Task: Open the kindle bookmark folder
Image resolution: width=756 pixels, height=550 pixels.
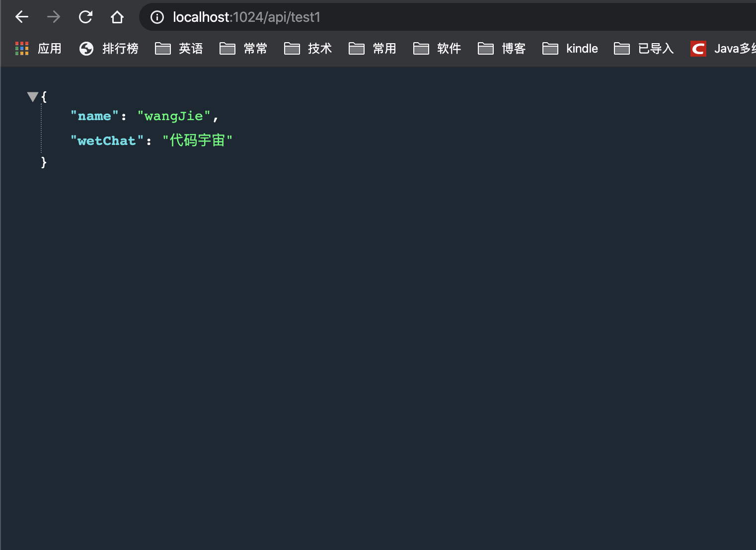Action: coord(570,49)
